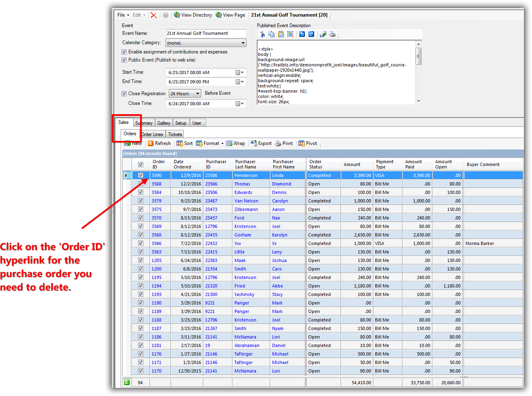
Task: Click the red X delete icon
Action: [x=154, y=15]
